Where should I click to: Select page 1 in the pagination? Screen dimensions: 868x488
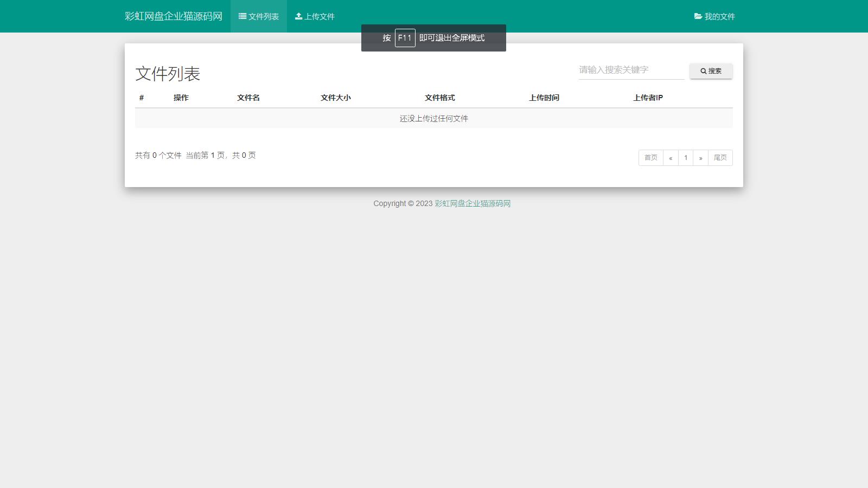point(686,158)
